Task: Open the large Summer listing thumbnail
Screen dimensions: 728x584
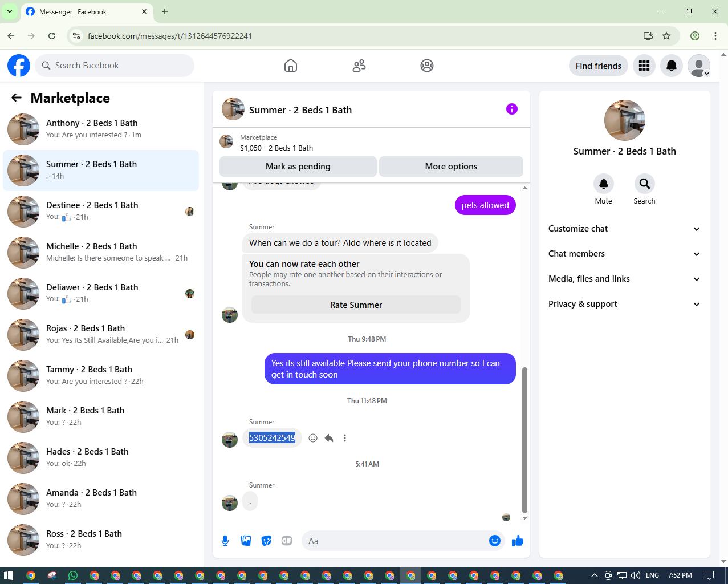Action: pos(625,120)
